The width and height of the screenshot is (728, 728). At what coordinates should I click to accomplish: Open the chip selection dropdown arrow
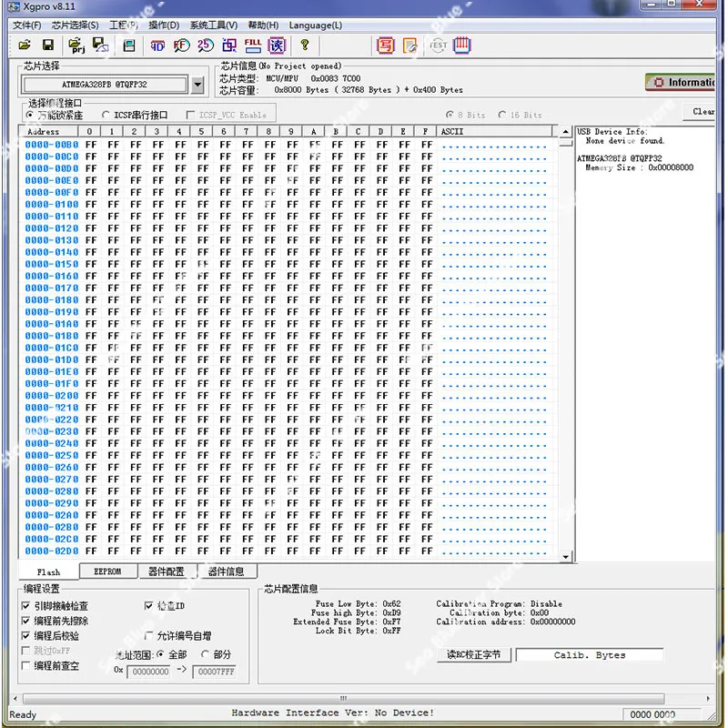pyautogui.click(x=198, y=85)
